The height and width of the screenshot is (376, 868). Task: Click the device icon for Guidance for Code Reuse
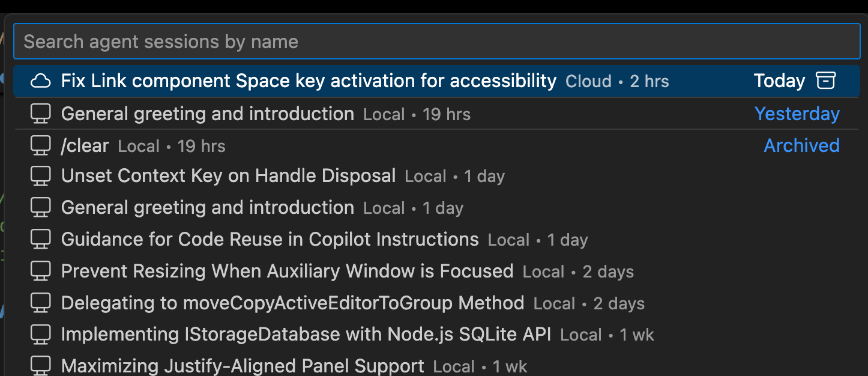[x=40, y=238]
